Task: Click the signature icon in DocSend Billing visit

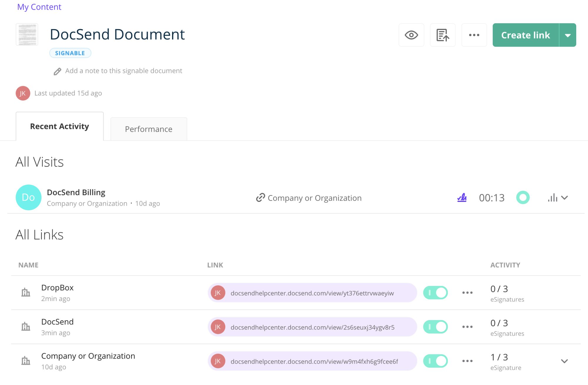Action: (x=462, y=197)
